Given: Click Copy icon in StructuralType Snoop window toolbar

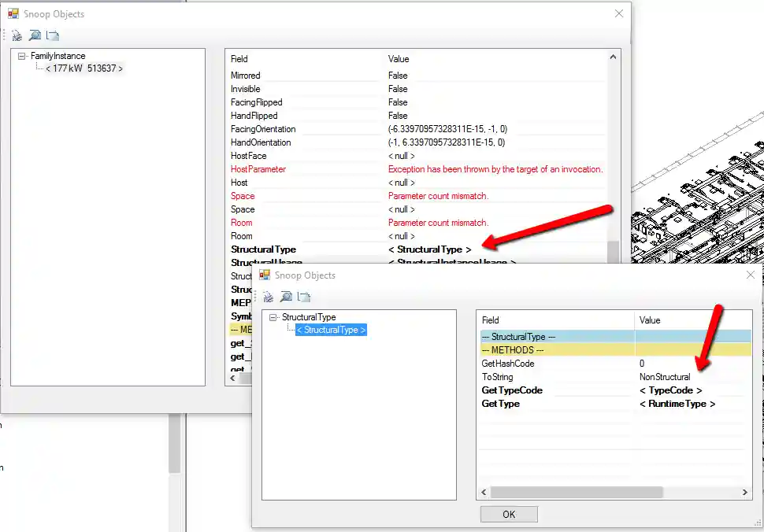Looking at the screenshot, I should [x=304, y=297].
